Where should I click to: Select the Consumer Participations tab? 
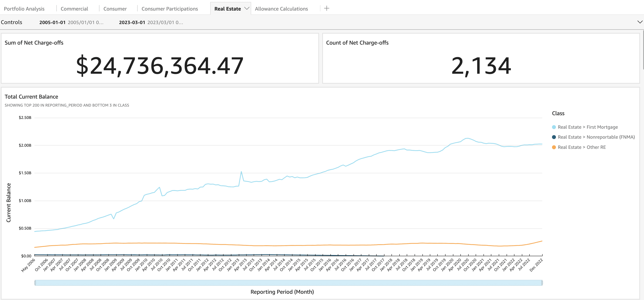pyautogui.click(x=170, y=9)
